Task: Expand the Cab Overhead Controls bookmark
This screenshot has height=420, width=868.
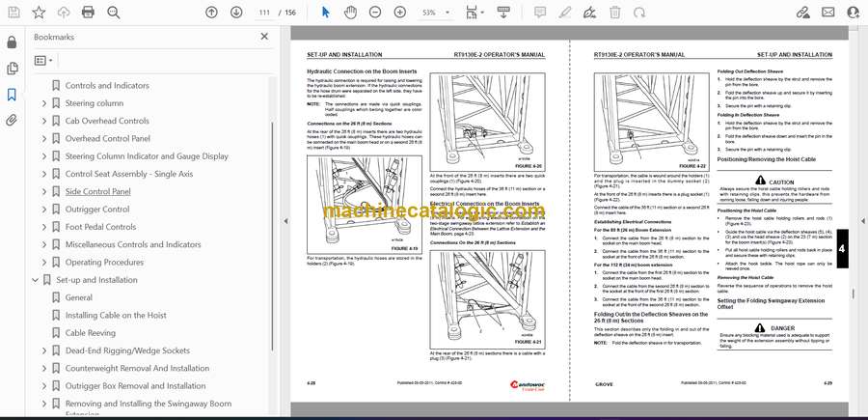Action: point(43,121)
